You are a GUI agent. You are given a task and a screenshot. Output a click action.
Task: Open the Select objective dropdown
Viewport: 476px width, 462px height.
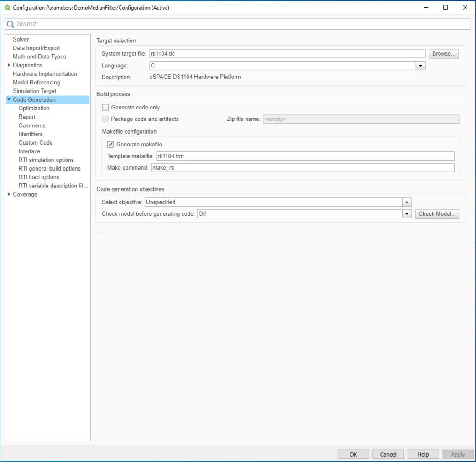tap(407, 202)
